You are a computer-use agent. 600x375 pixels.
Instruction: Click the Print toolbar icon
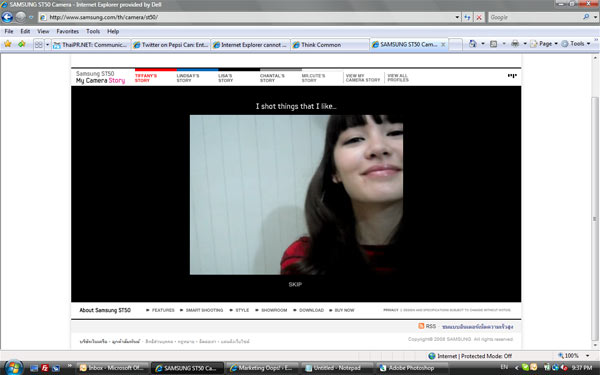[515, 44]
